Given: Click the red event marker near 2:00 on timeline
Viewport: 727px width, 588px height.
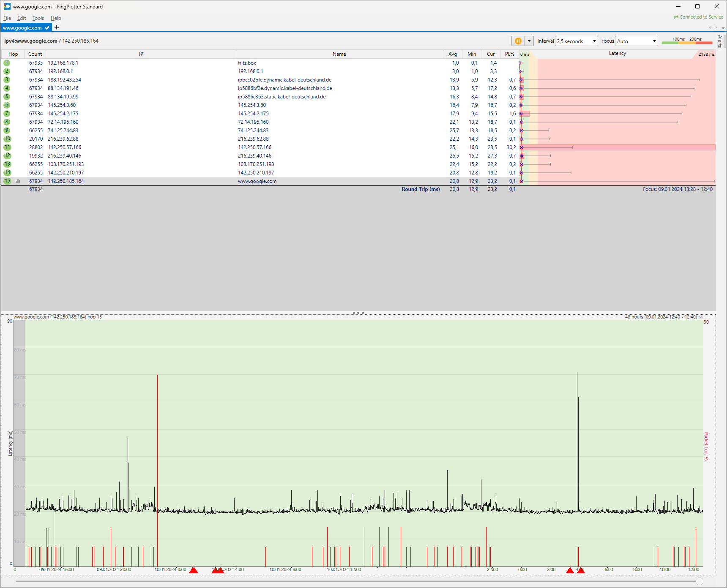Looking at the screenshot, I should [x=570, y=570].
